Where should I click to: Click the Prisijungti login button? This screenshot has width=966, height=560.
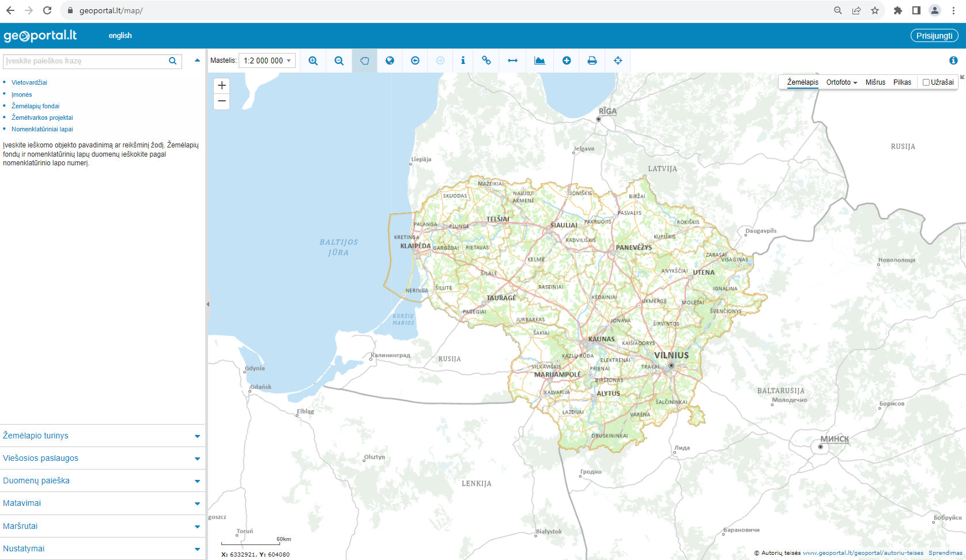934,35
